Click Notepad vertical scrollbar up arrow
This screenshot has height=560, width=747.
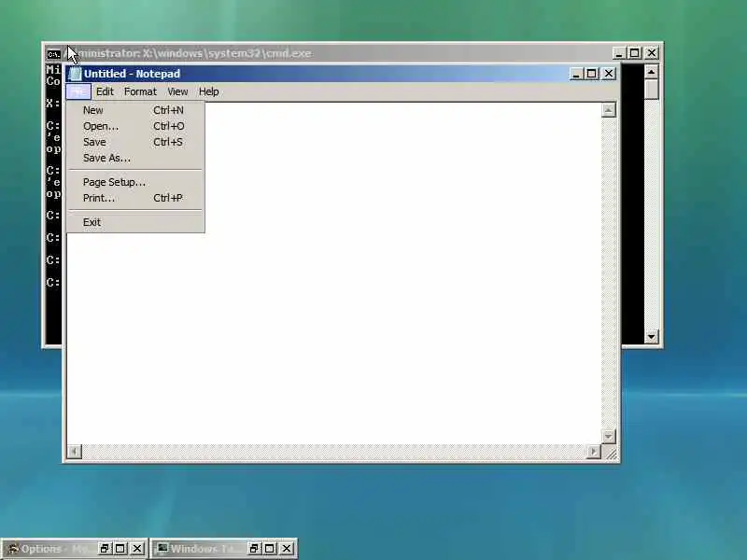pyautogui.click(x=609, y=110)
